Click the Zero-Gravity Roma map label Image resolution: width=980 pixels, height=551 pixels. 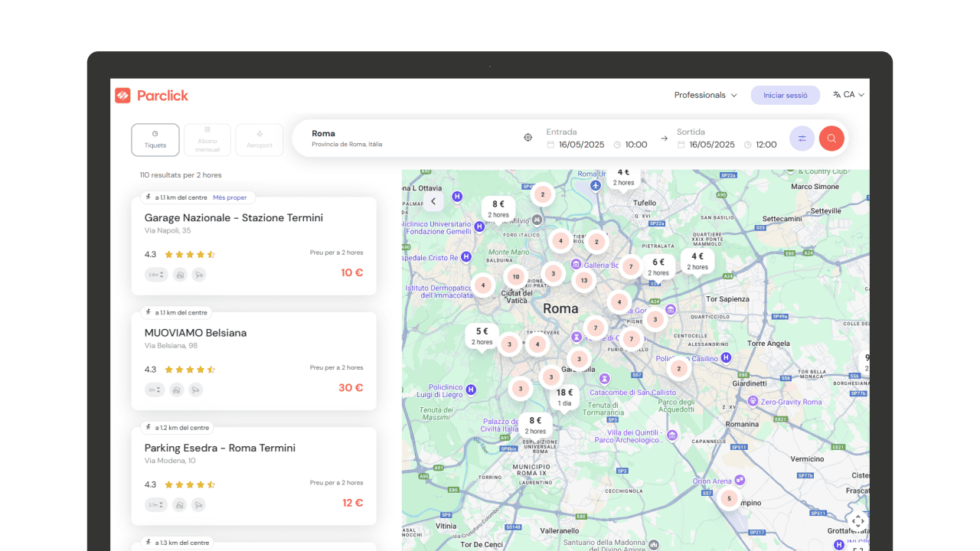pos(792,402)
